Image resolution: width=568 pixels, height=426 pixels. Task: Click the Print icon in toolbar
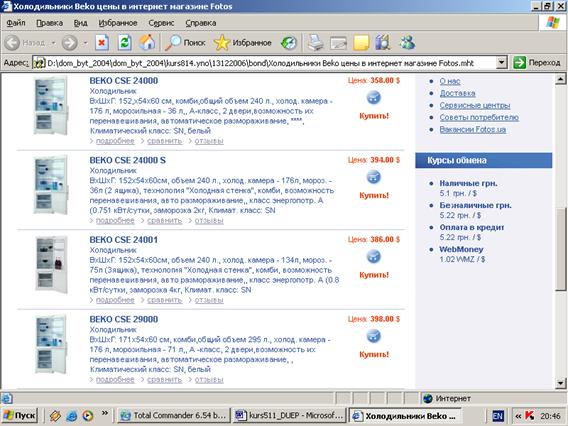click(x=315, y=43)
